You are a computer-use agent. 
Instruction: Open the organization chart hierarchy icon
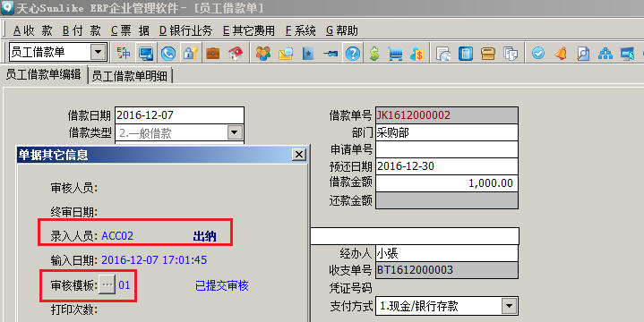605,54
